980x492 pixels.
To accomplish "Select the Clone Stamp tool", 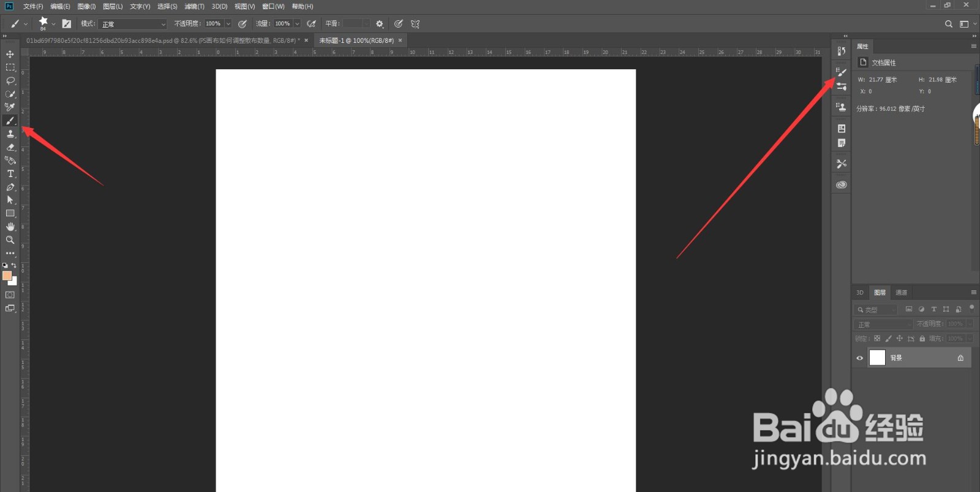I will (10, 134).
